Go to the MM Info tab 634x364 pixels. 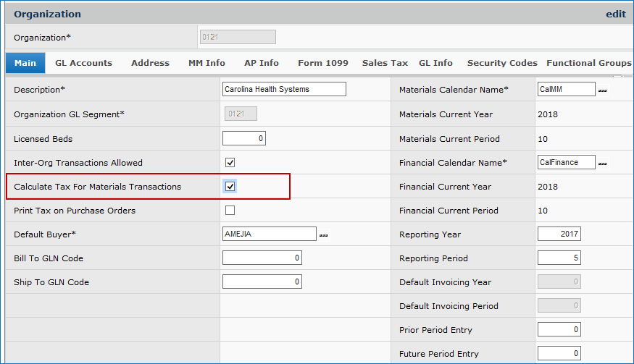(x=207, y=63)
